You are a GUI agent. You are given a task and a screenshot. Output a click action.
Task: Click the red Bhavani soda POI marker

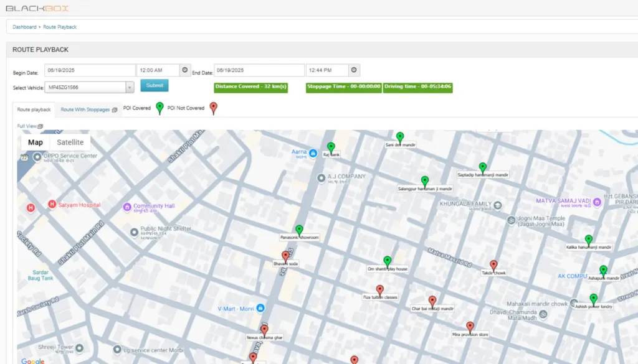coord(285,256)
